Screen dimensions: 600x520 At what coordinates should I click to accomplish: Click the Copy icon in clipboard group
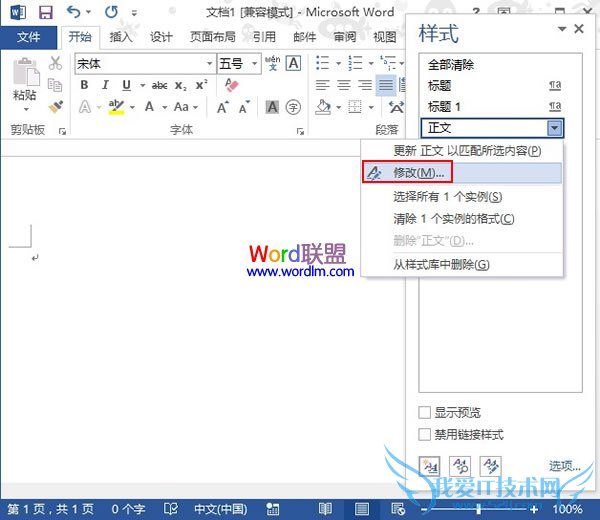pos(55,85)
